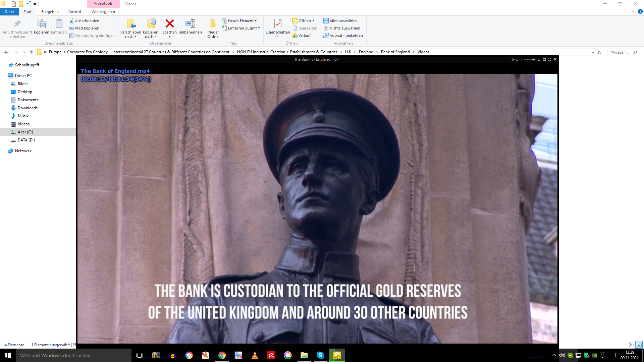The image size is (644, 362).
Task: Switch to the Freigeben ribbon tab
Action: [x=50, y=12]
